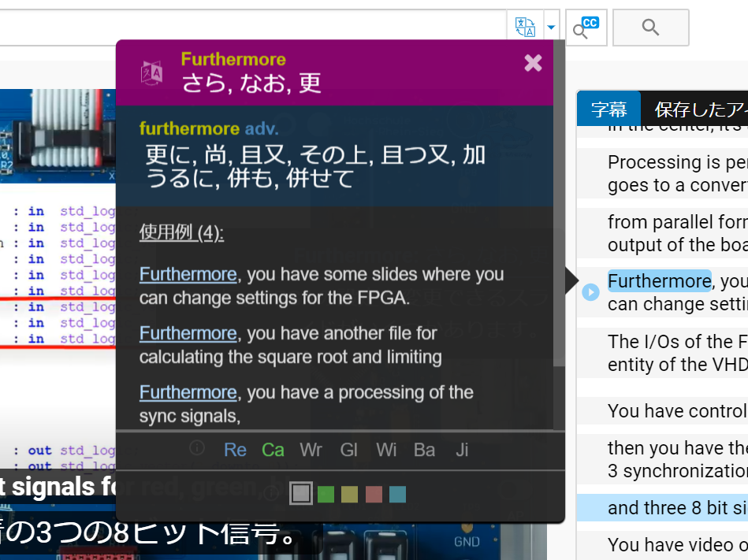Close the Furthermore dictionary popup
748x560 pixels.
coord(533,63)
